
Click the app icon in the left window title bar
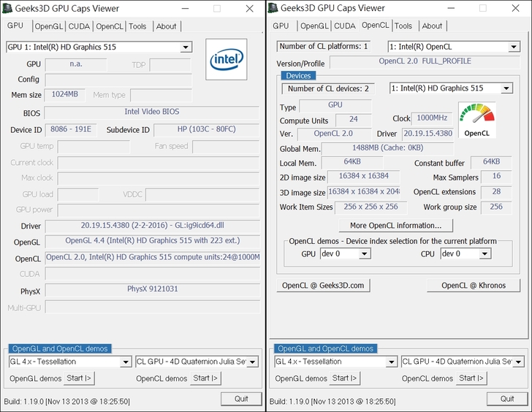tap(9, 9)
